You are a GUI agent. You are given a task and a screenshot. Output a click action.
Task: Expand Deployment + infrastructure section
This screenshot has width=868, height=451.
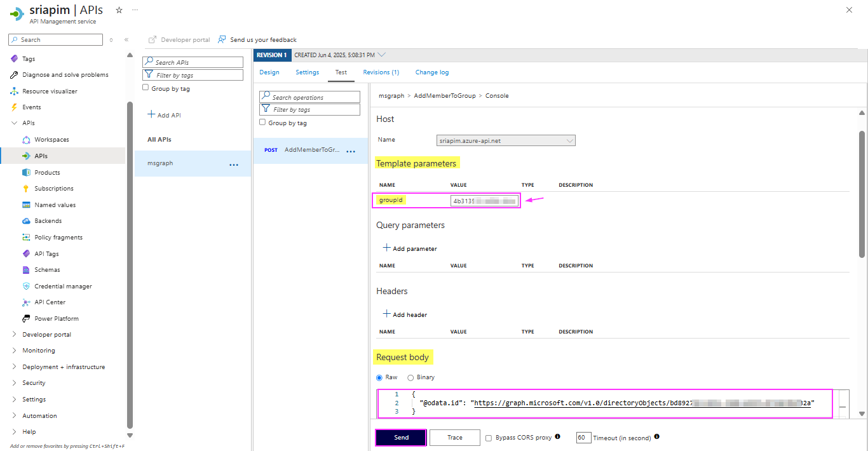pyautogui.click(x=14, y=367)
